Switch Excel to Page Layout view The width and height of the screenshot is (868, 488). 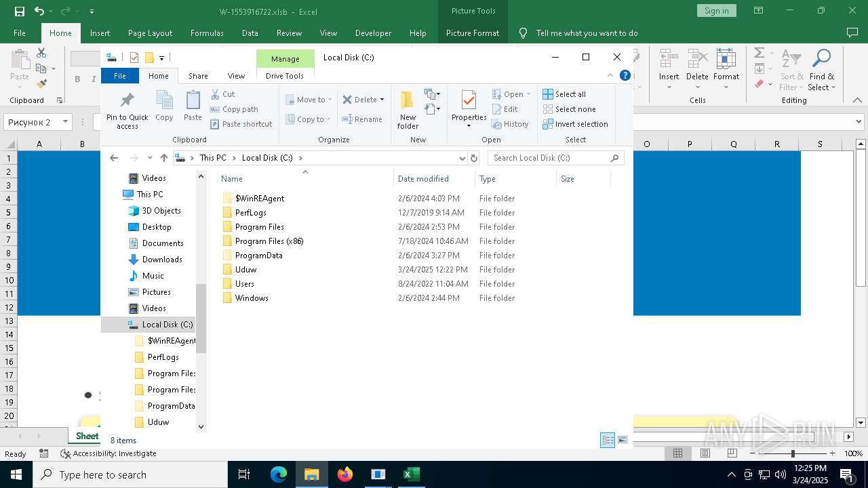[705, 453]
